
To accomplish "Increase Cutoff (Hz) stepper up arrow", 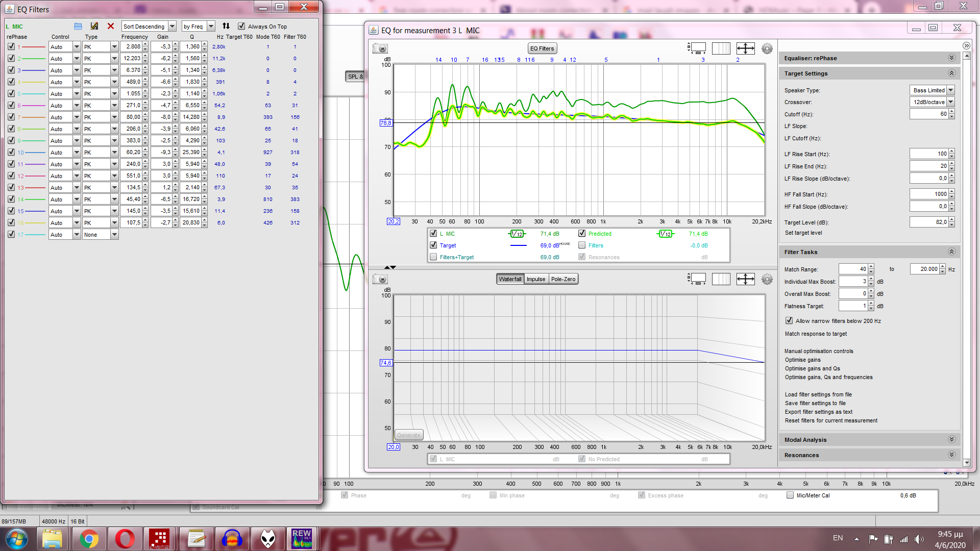I will (x=952, y=112).
